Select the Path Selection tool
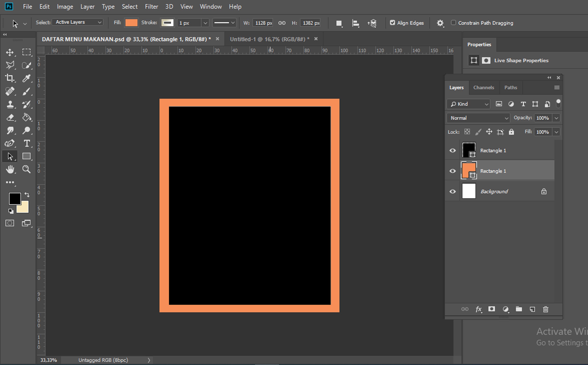Viewport: 588px width, 365px height. click(10, 156)
